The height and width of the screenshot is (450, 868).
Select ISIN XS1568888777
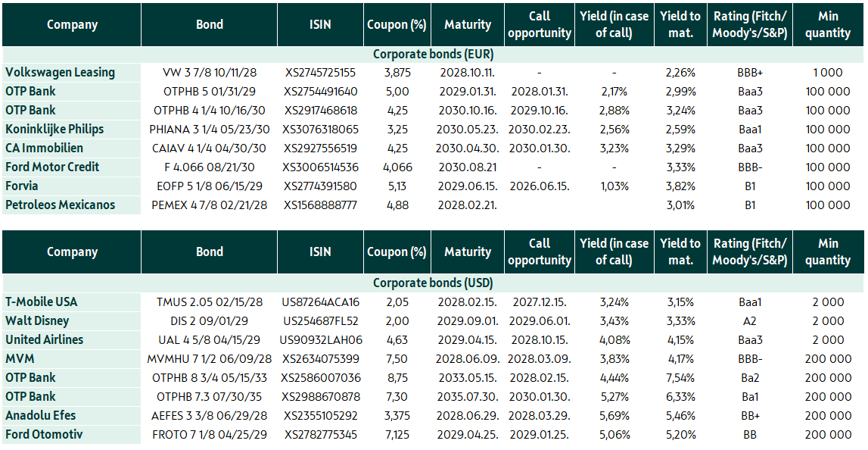[321, 205]
